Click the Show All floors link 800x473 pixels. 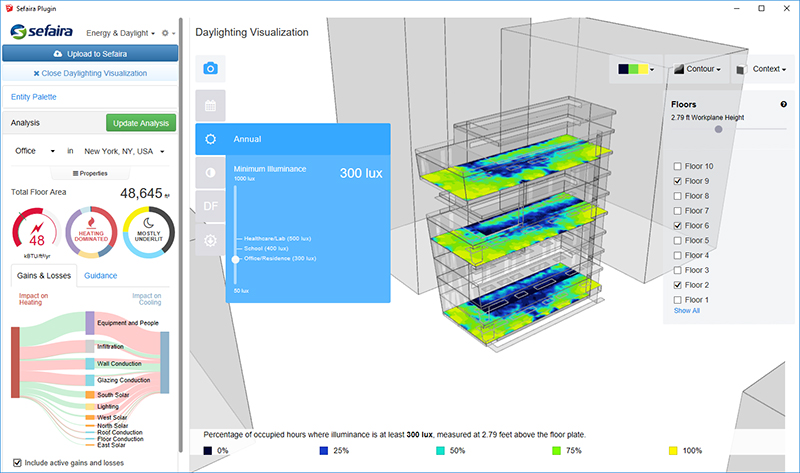[x=687, y=311]
